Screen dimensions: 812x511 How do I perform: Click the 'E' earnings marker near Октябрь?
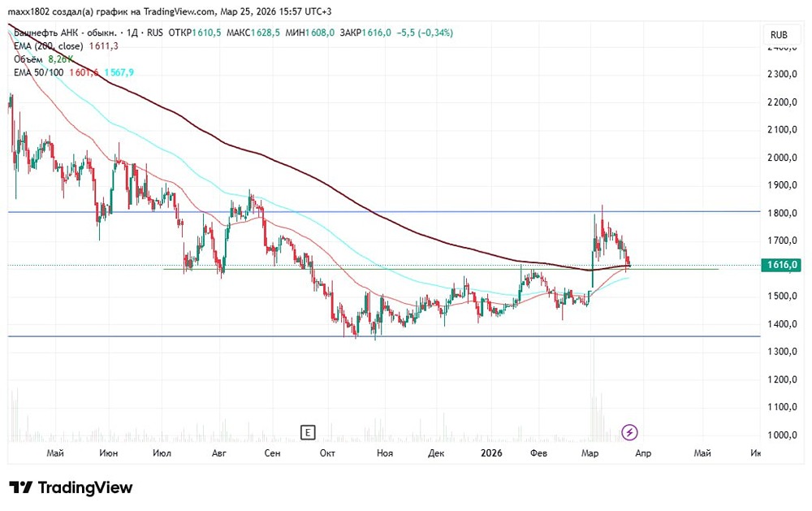pyautogui.click(x=308, y=432)
